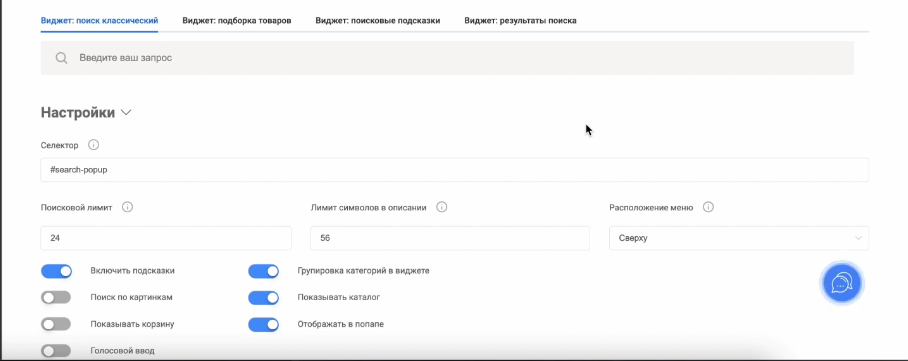Show info tooltip next to Селектор
This screenshot has height=361, width=908.
[93, 145]
